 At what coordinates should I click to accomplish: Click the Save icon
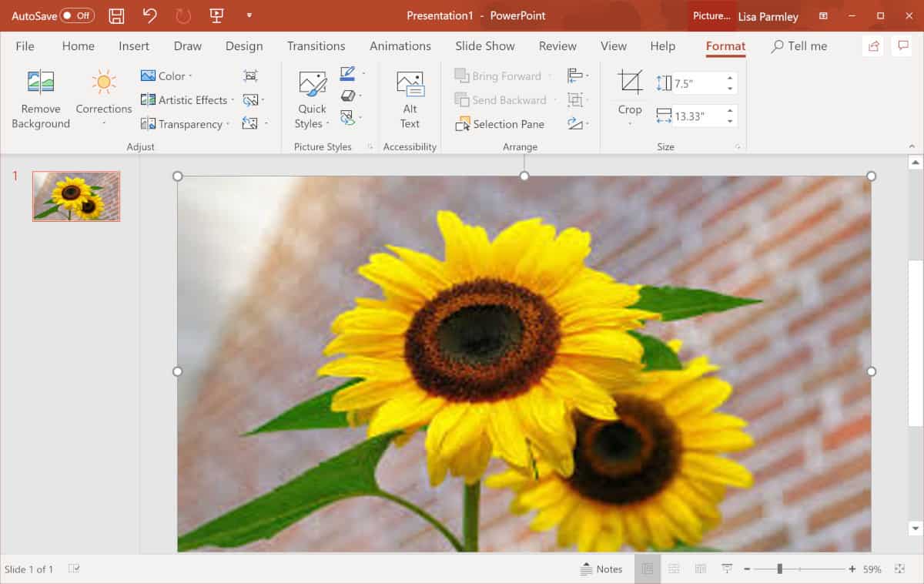coord(115,15)
